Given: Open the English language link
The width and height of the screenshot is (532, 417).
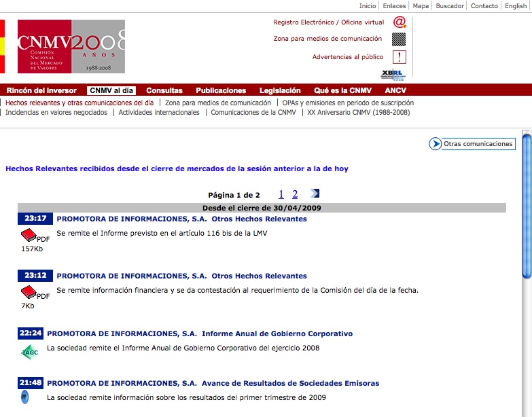Looking at the screenshot, I should [x=516, y=6].
